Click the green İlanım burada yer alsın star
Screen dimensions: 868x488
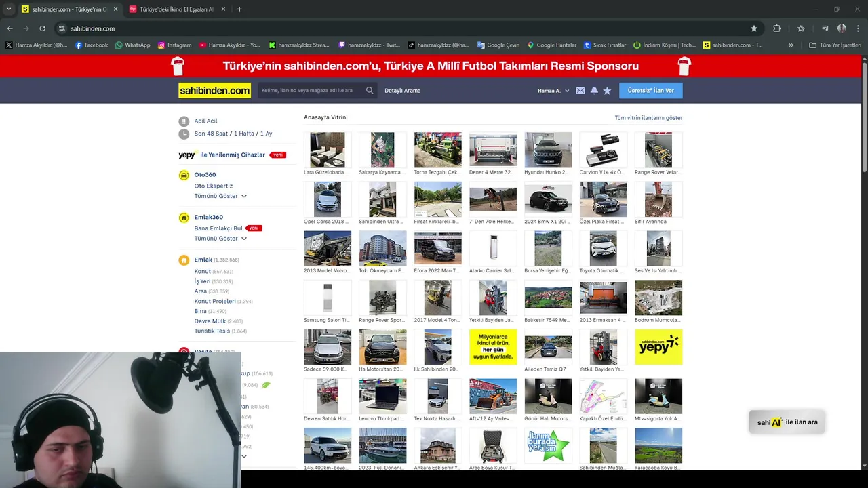tap(548, 445)
